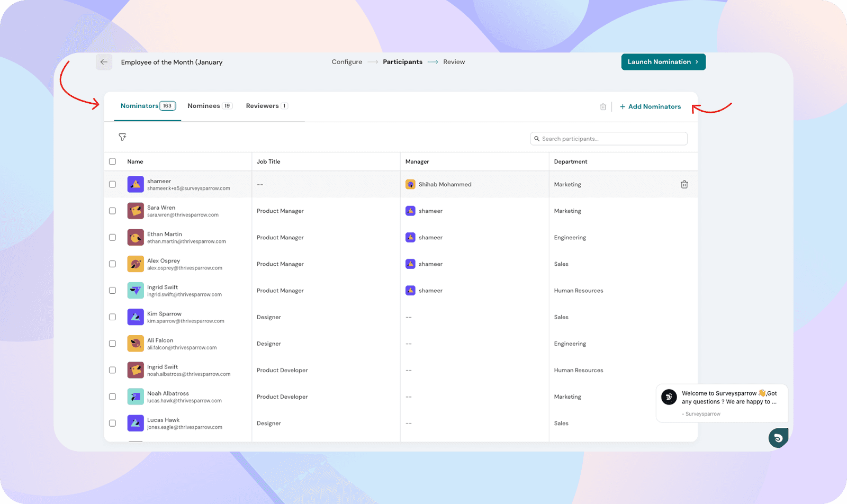Focus the Search participants field
The height and width of the screenshot is (504, 847).
click(609, 139)
